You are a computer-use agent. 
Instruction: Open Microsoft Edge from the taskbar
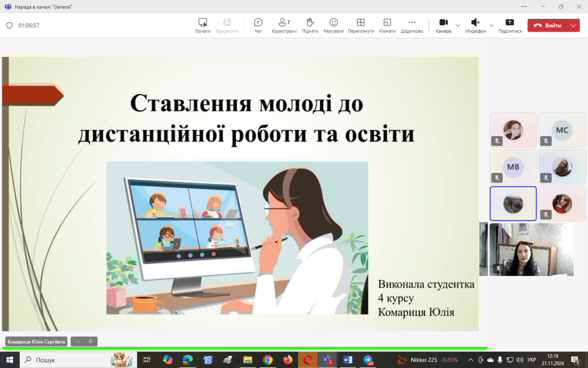(187, 360)
